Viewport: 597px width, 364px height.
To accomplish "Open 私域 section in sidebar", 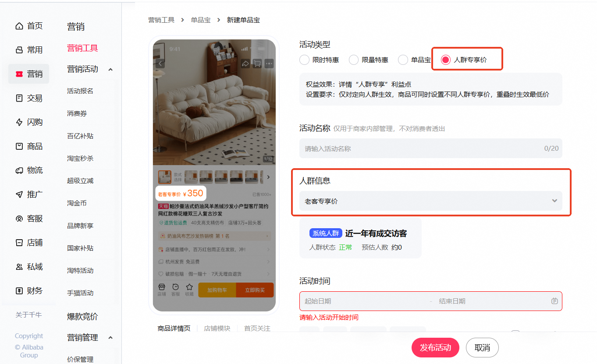I will [29, 267].
